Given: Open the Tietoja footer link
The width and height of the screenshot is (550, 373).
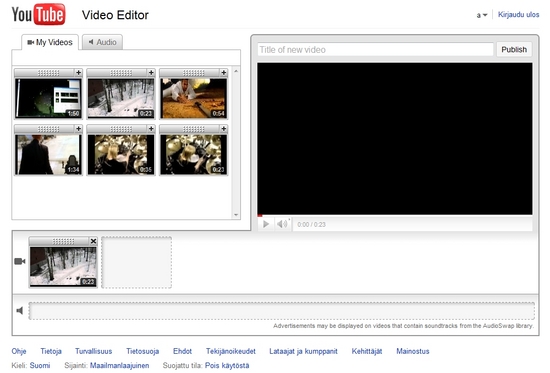Looking at the screenshot, I should pos(51,351).
